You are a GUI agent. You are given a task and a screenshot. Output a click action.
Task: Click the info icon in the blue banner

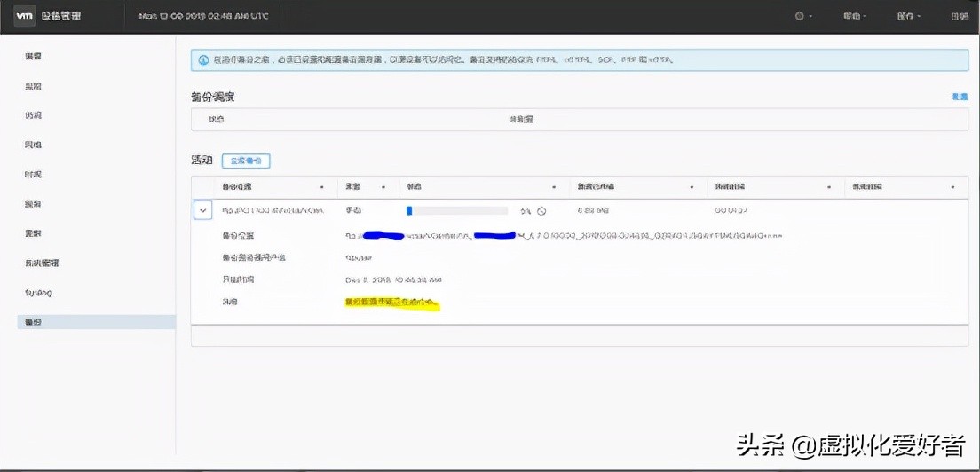tap(203, 60)
